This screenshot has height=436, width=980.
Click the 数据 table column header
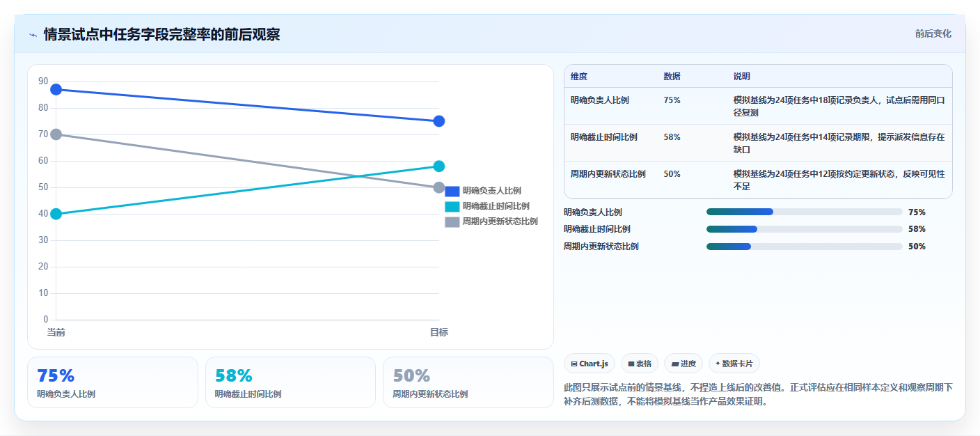(x=672, y=77)
